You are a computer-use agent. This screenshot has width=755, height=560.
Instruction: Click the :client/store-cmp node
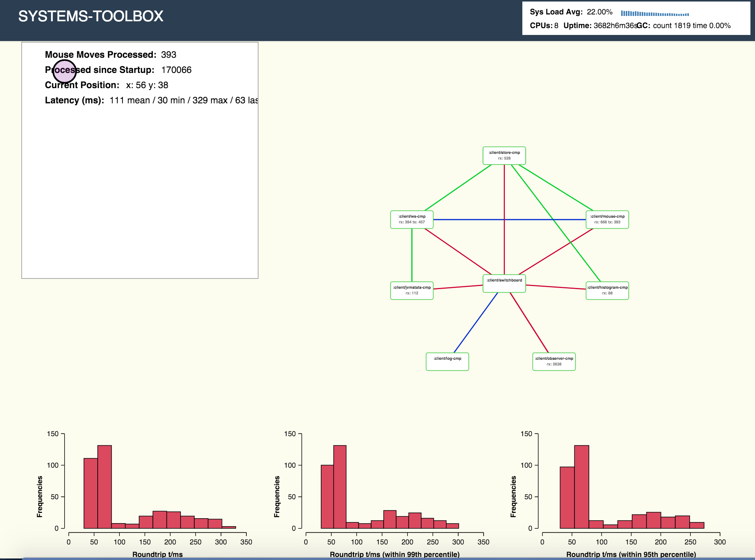pyautogui.click(x=504, y=155)
